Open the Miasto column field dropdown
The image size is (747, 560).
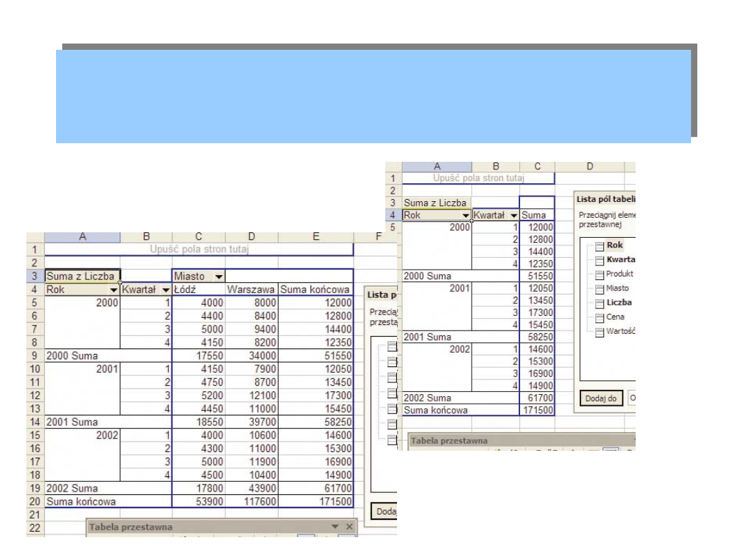click(219, 277)
